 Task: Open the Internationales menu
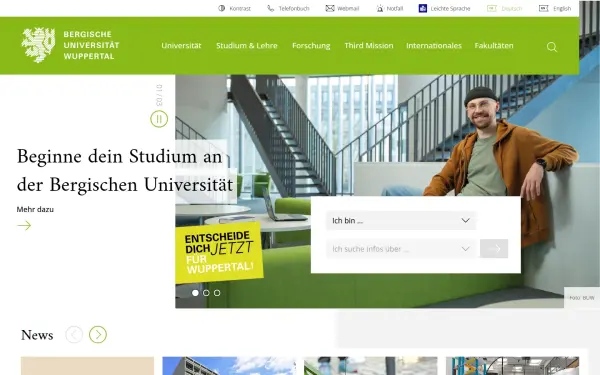pyautogui.click(x=434, y=46)
